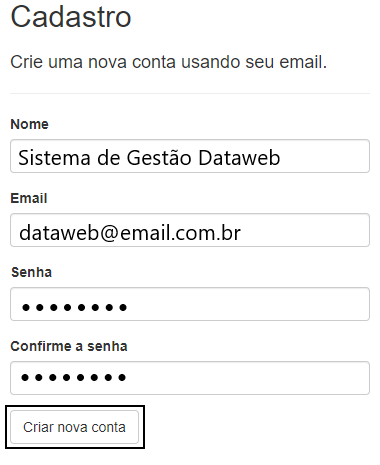Place cursor after ".com.br" in Email field
This screenshot has width=380, height=465.
point(241,233)
